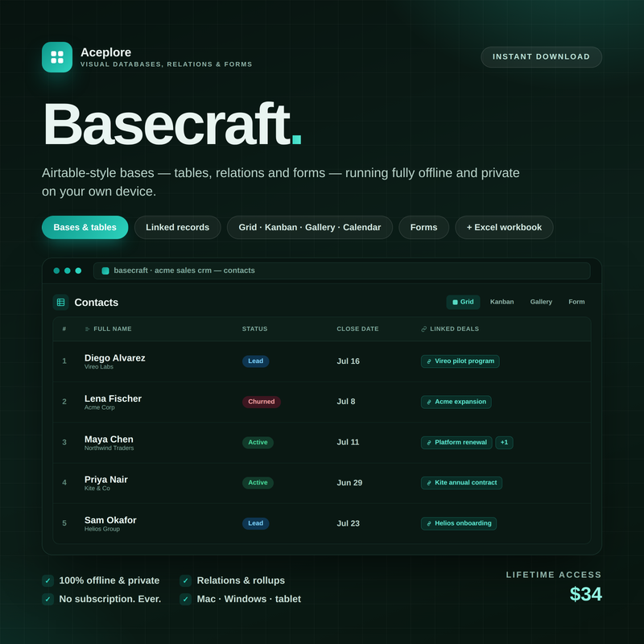Select the Linked records pill
Viewport: 644px width, 644px height.
[x=177, y=228]
